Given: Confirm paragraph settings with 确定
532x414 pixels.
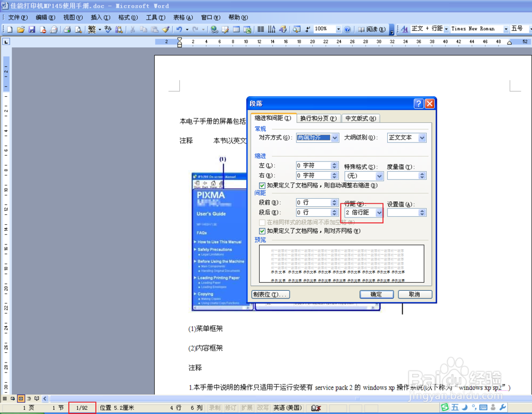Looking at the screenshot, I should point(376,294).
